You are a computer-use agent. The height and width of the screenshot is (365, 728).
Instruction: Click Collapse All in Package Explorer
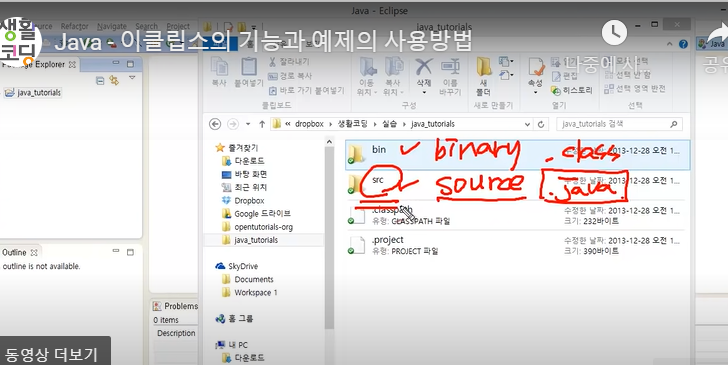click(x=100, y=81)
